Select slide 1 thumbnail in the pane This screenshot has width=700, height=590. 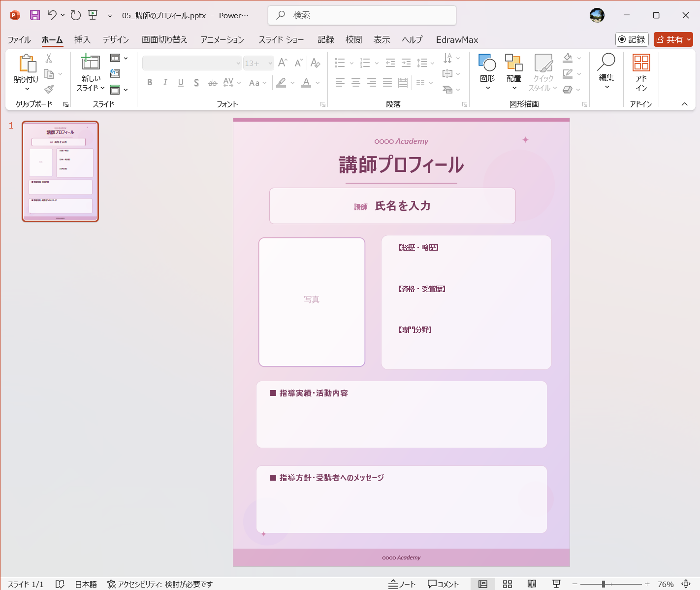click(x=60, y=171)
